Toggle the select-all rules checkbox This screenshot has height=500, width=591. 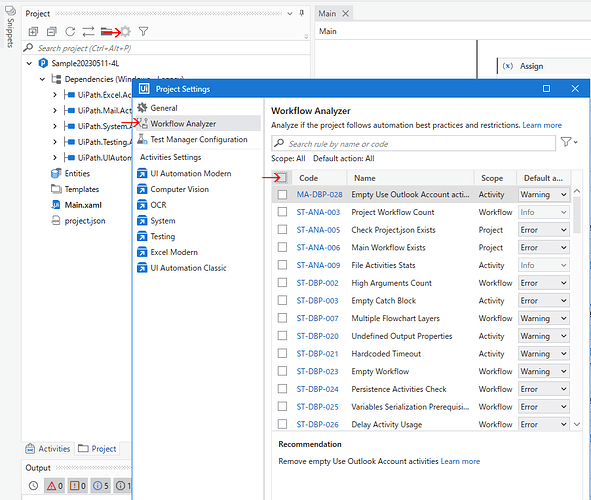282,177
